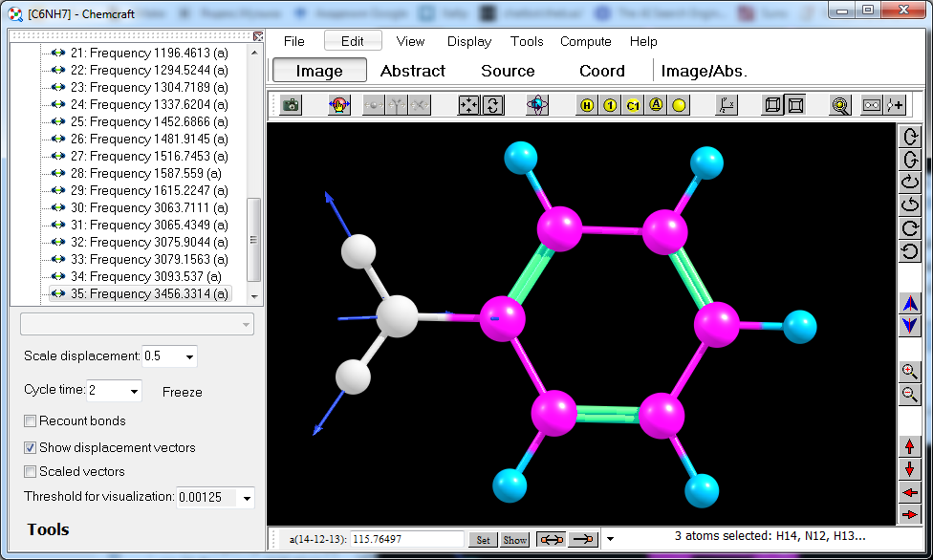Click the yellow H atom label icon
Viewport: 933px width, 560px height.
pos(587,105)
